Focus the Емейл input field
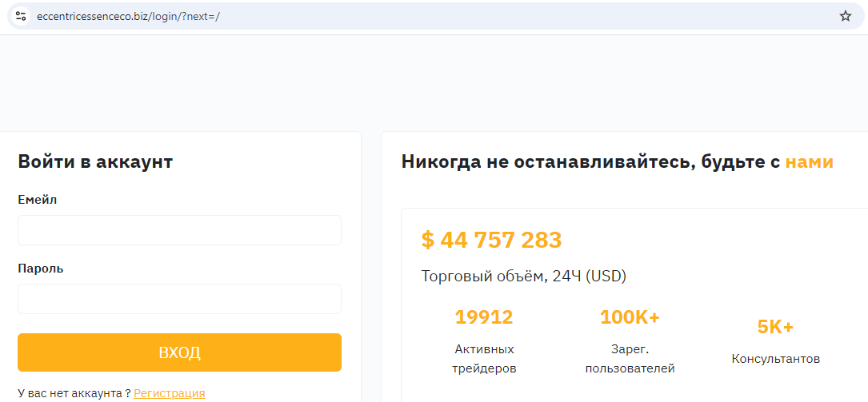 tap(179, 230)
